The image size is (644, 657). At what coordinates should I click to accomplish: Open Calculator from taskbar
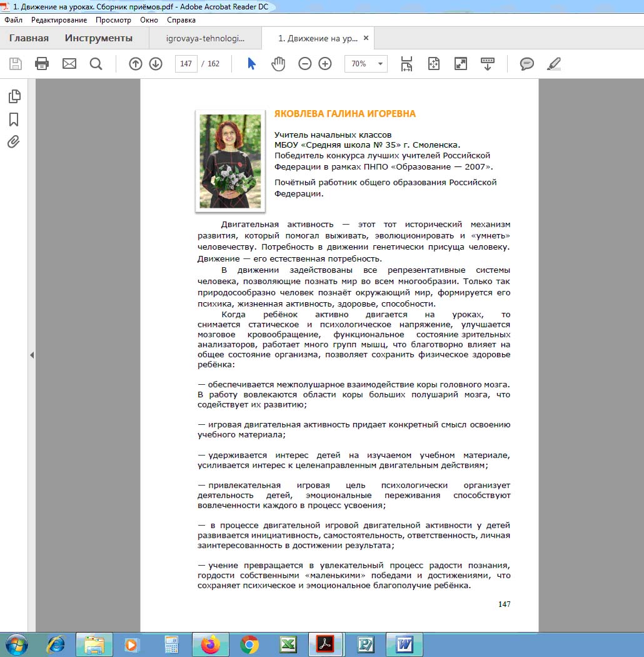[x=171, y=644]
